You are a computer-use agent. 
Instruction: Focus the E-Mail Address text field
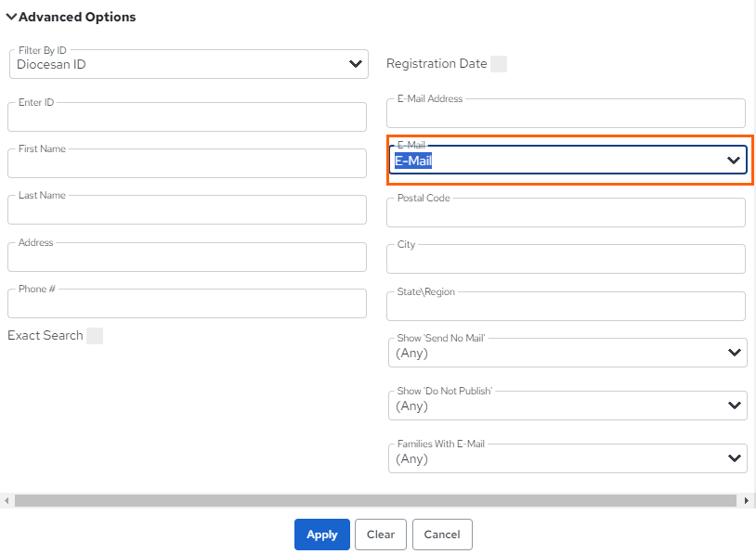[x=566, y=113]
